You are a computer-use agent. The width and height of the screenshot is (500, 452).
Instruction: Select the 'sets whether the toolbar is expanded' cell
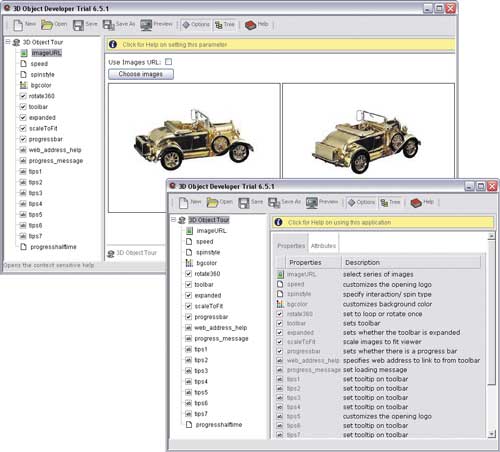coord(401,332)
